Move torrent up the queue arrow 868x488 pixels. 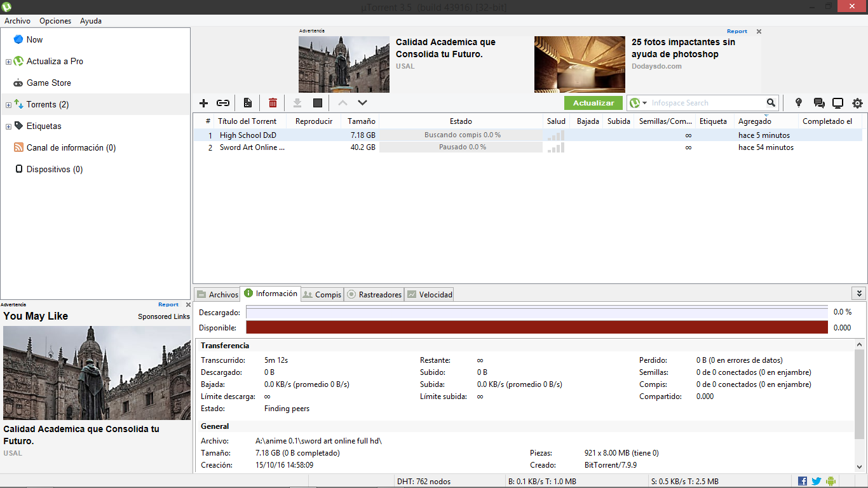pyautogui.click(x=342, y=103)
